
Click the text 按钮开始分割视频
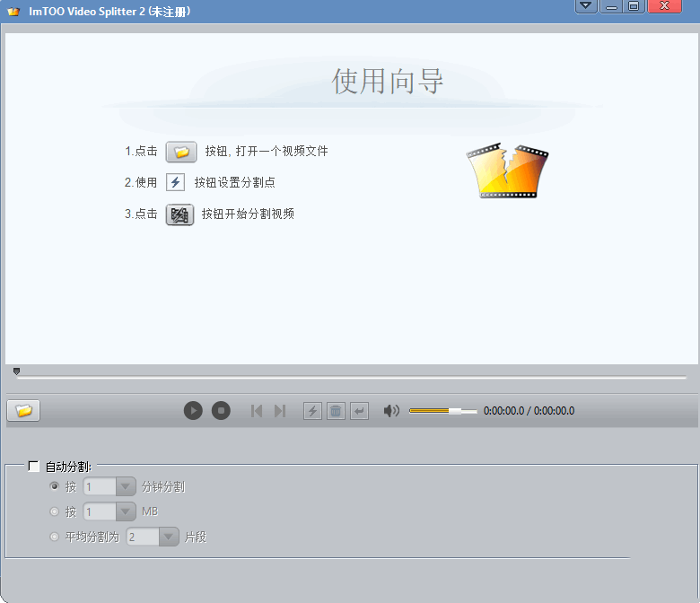click(x=248, y=214)
